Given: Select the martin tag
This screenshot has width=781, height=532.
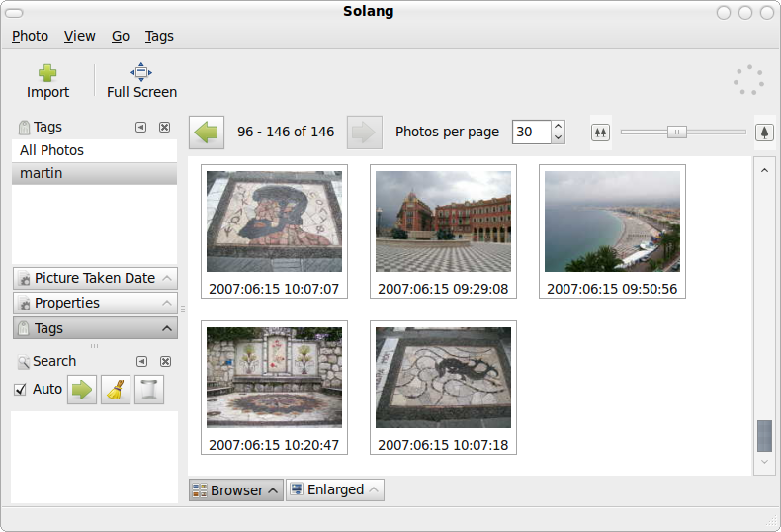Looking at the screenshot, I should click(x=94, y=173).
